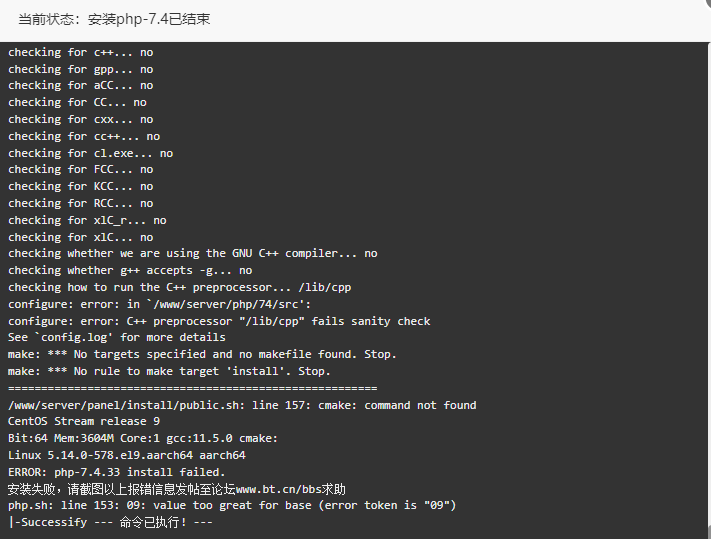Click the "g++ accepts -g" check line
This screenshot has width=711, height=539.
[130, 271]
